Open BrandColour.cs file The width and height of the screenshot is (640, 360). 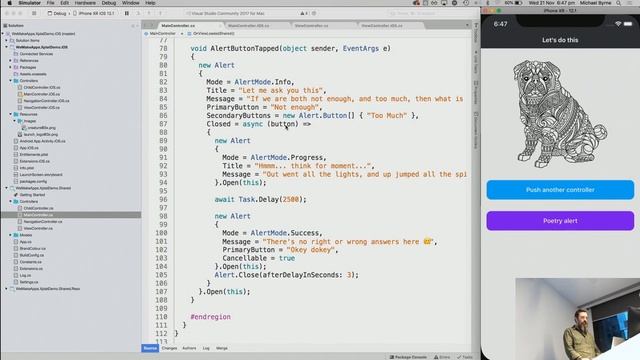click(x=33, y=249)
